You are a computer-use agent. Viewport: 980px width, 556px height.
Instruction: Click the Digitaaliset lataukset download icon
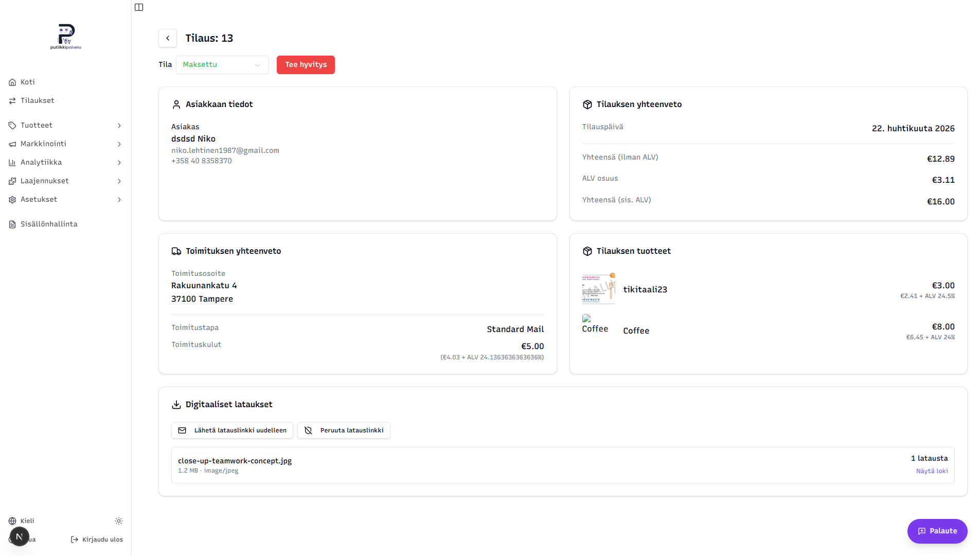pos(176,405)
